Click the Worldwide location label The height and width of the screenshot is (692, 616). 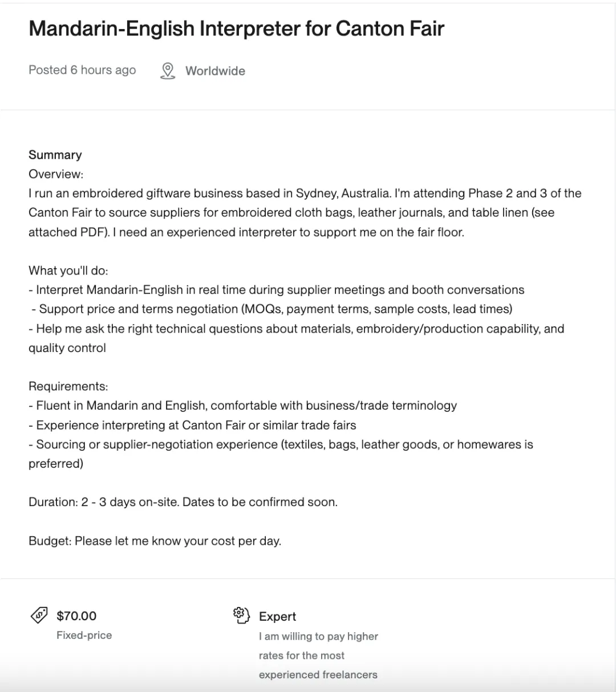click(x=215, y=71)
